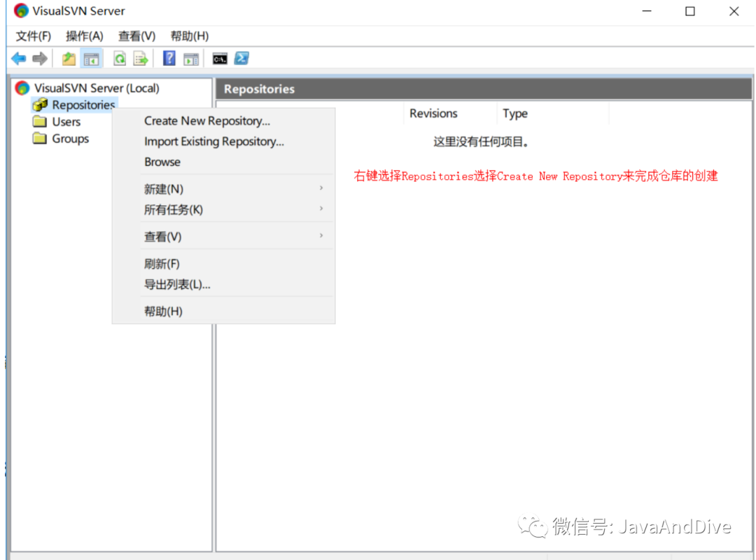This screenshot has height=560, width=756.
Task: Select the Repositories tree item
Action: coord(83,105)
